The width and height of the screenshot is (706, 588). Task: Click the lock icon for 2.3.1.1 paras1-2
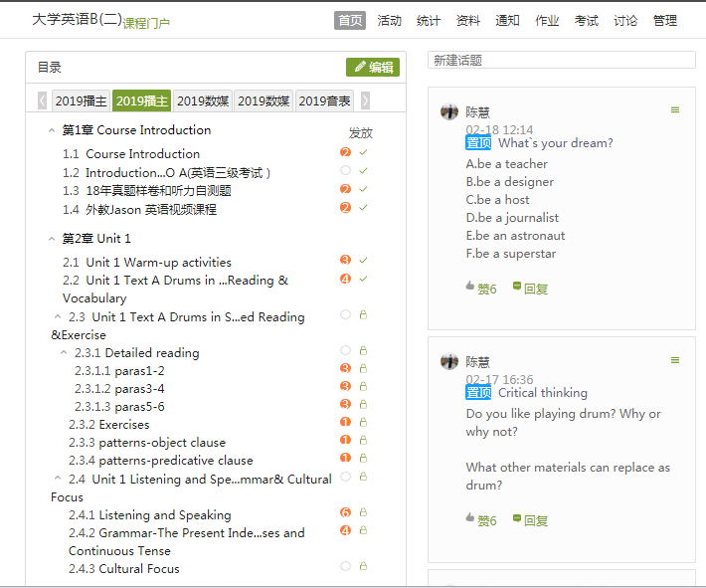point(363,368)
